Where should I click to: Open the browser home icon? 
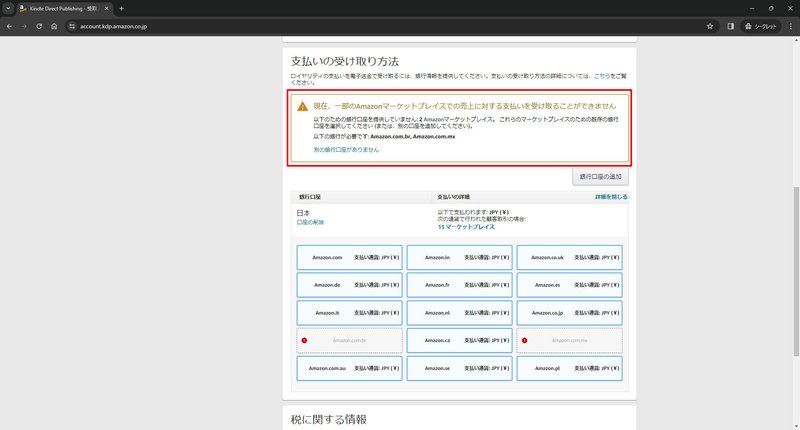[54, 26]
